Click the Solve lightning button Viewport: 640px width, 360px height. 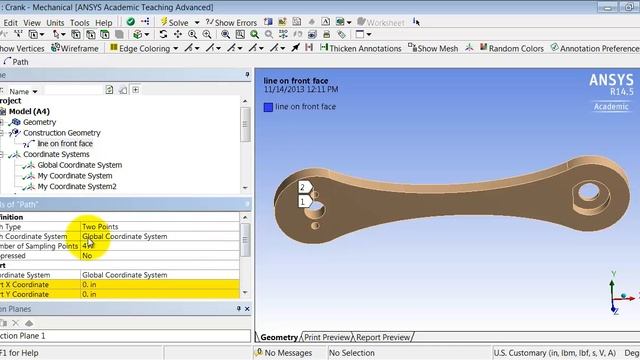(174, 22)
